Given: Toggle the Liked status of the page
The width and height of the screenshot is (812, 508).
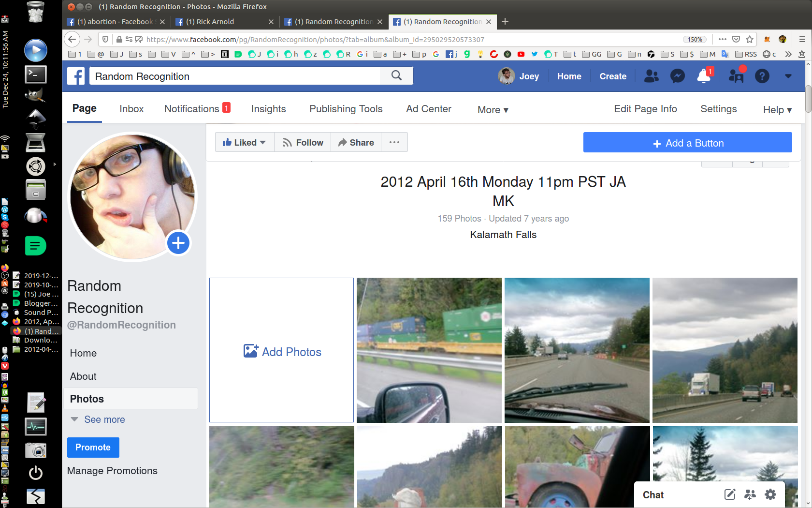Looking at the screenshot, I should 244,142.
